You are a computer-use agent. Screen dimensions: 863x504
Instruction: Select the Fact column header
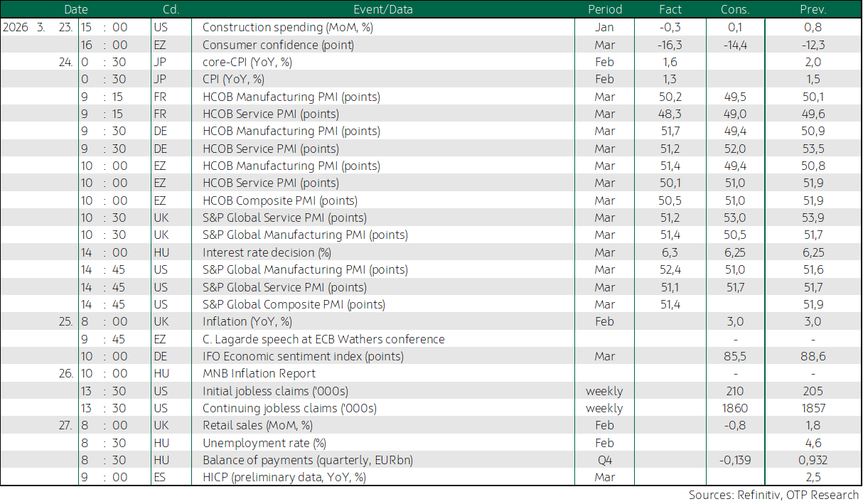[x=670, y=9]
